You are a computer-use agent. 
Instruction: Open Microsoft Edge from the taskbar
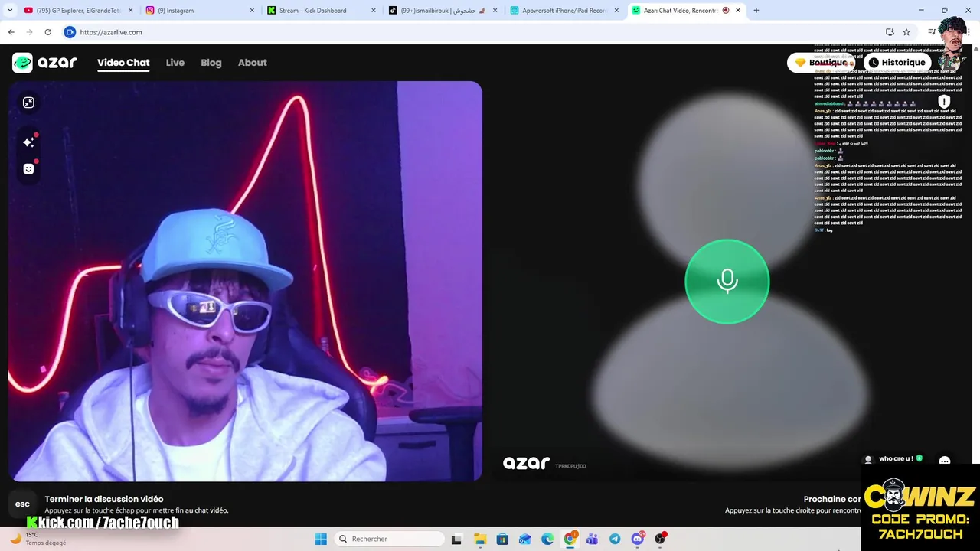[x=547, y=539]
